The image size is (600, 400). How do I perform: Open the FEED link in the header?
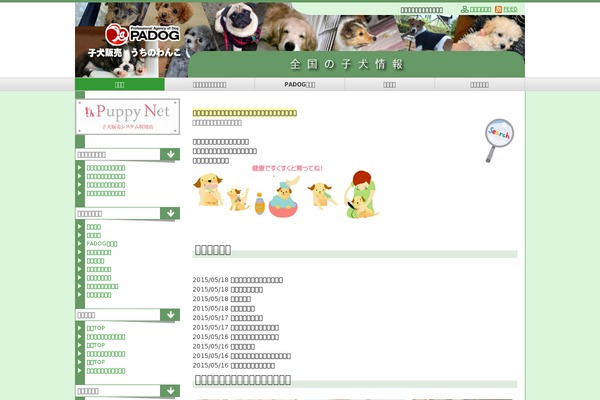tap(510, 9)
